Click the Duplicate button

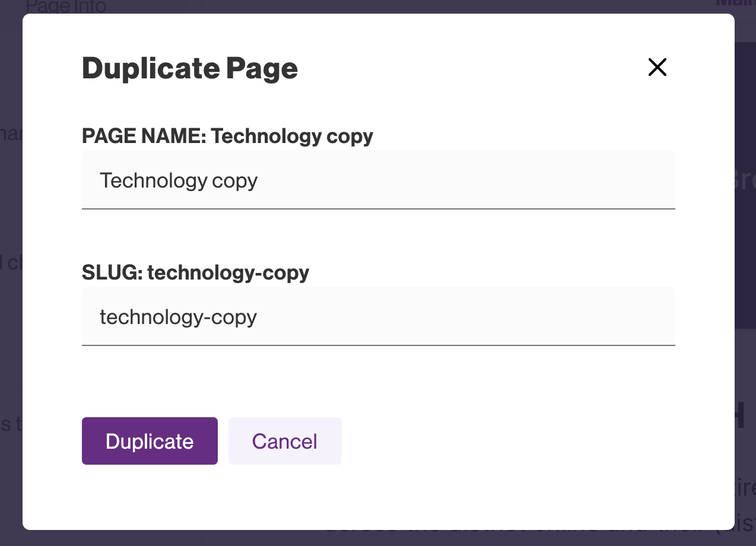click(x=150, y=441)
